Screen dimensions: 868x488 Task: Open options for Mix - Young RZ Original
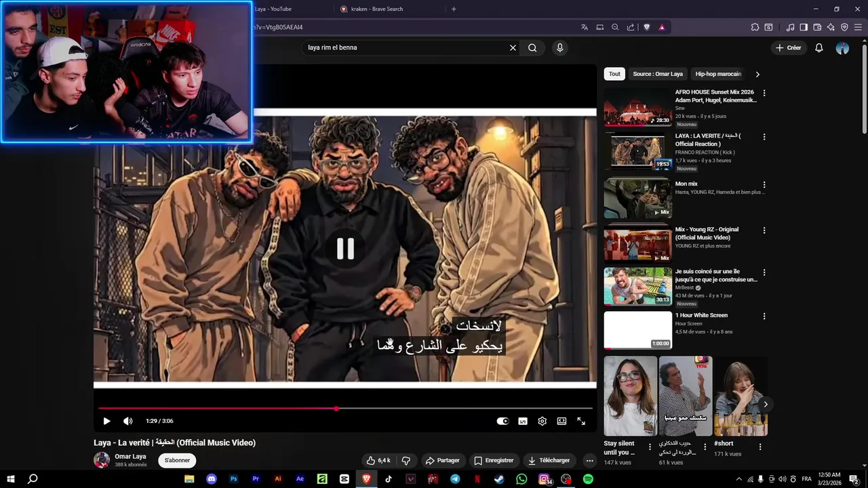[764, 230]
